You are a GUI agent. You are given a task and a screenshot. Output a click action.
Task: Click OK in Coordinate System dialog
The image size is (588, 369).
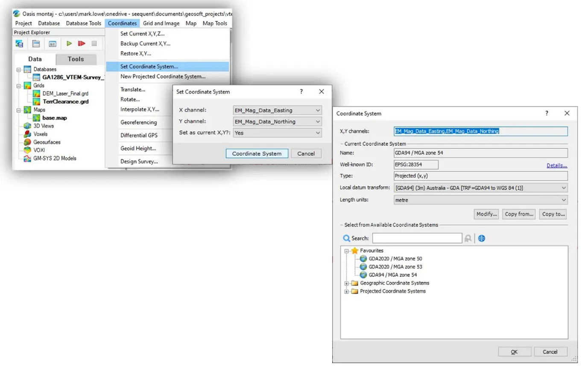[x=515, y=352]
